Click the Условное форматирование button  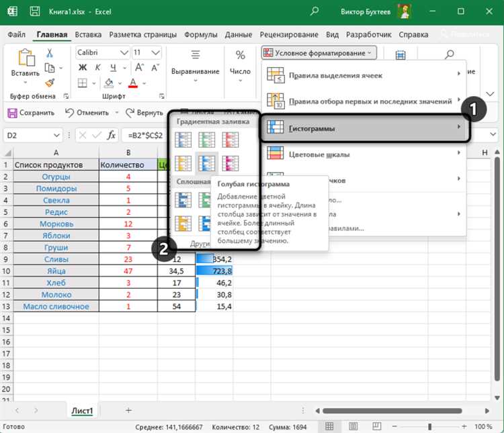click(319, 53)
